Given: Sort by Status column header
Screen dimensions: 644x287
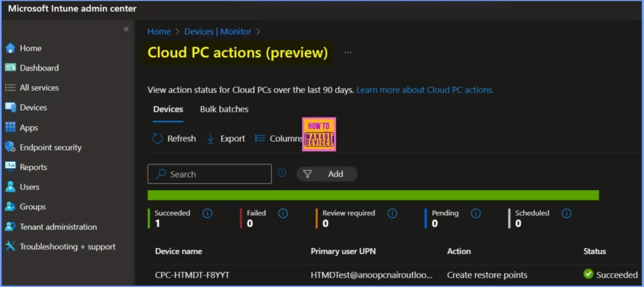Looking at the screenshot, I should (594, 251).
